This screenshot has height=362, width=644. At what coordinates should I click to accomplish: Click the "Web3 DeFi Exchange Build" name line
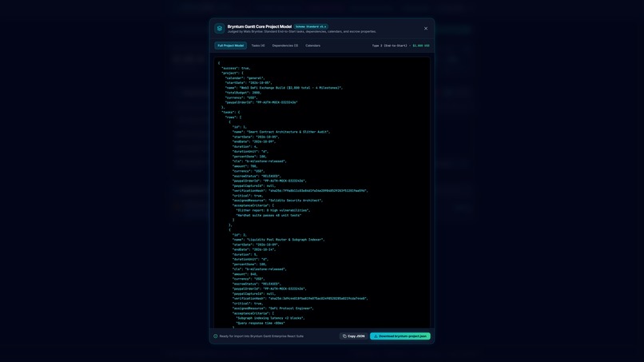(284, 88)
